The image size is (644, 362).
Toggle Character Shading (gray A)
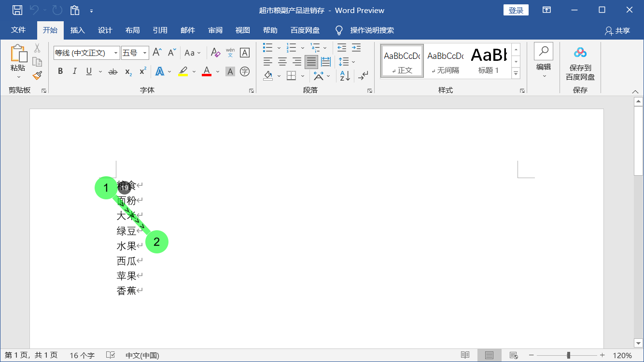point(230,71)
